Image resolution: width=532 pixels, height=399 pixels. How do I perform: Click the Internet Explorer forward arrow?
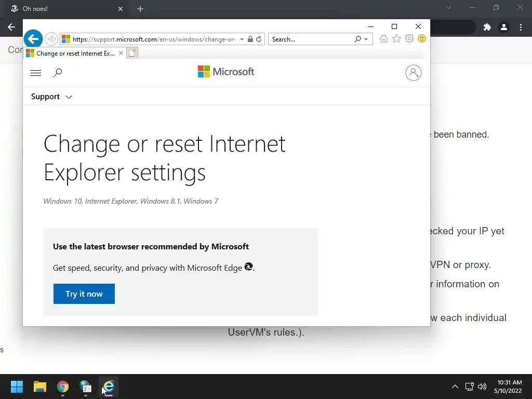(51, 39)
